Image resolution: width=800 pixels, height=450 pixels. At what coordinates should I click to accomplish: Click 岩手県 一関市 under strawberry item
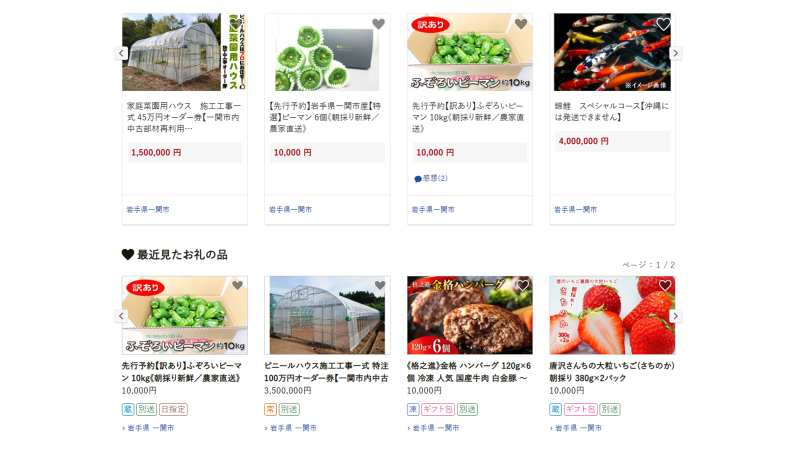coord(576,428)
